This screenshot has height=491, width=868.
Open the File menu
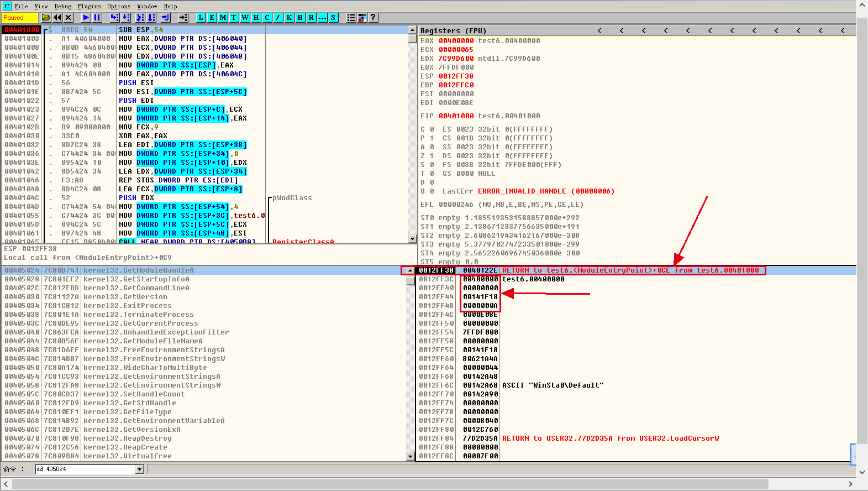tap(22, 6)
